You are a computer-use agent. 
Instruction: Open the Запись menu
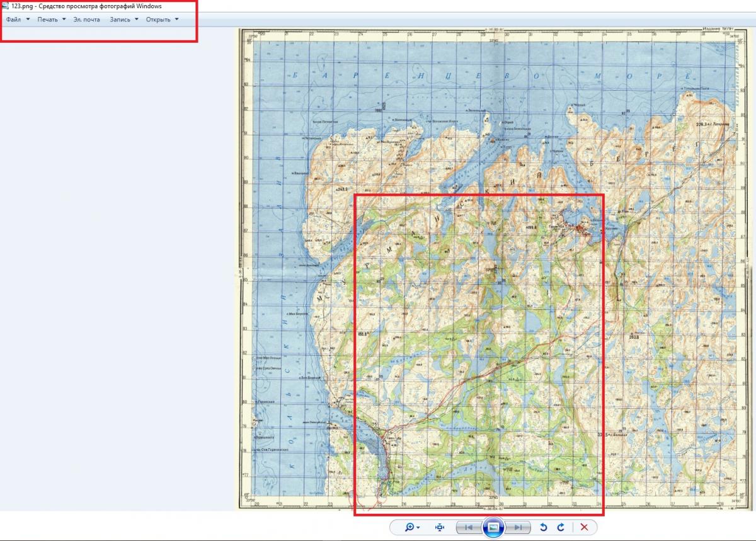(x=120, y=20)
